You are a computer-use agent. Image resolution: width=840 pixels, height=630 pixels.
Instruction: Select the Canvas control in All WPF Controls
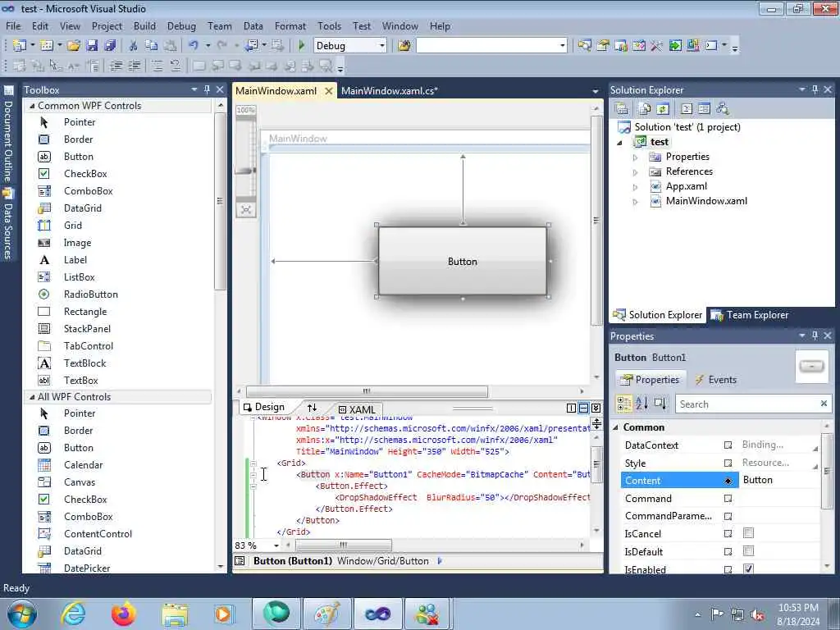tap(80, 482)
